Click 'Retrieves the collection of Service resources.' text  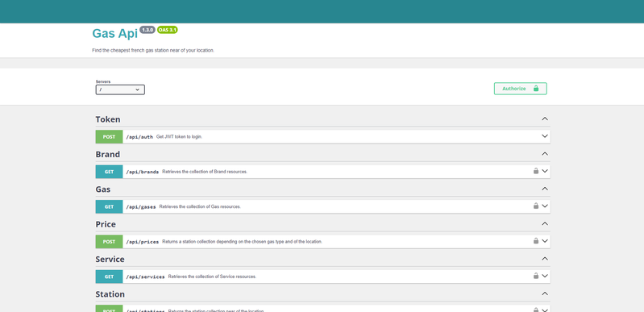[x=212, y=277]
